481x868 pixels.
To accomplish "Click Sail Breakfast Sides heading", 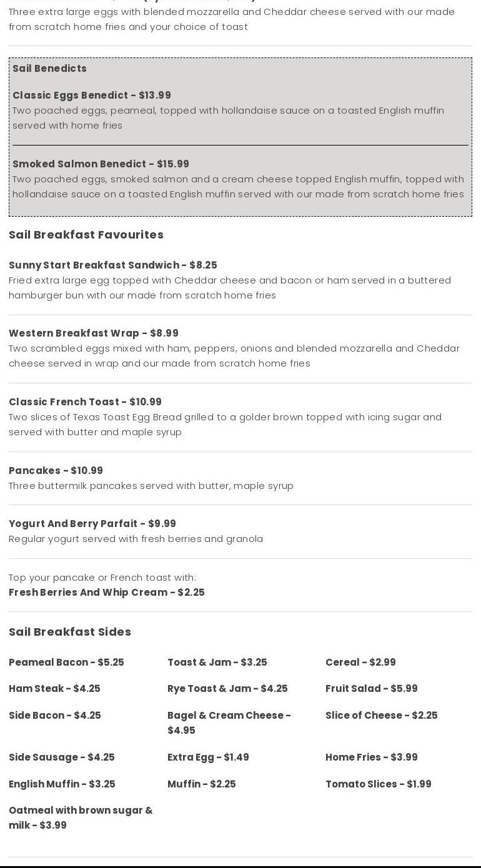I will coord(70,632).
